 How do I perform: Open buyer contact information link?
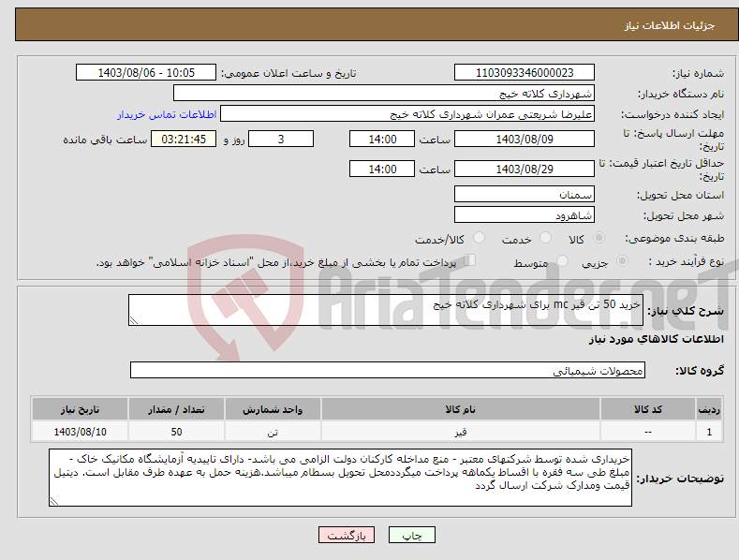click(x=167, y=114)
